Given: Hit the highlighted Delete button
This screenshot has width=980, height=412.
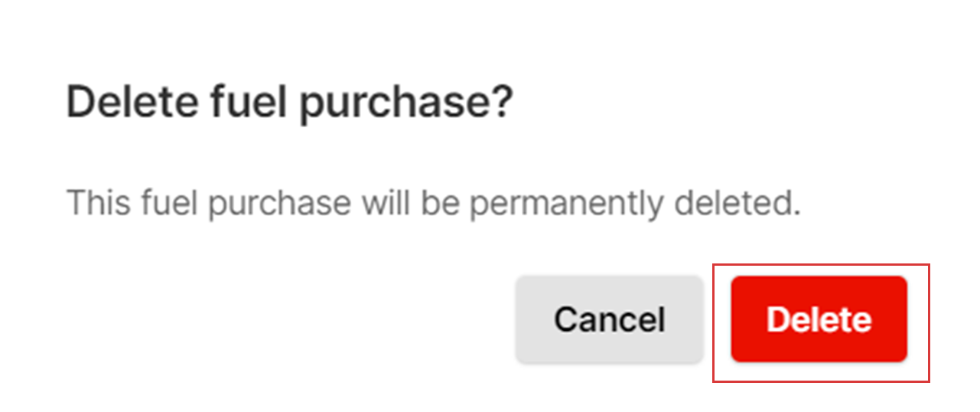Looking at the screenshot, I should pos(819,319).
